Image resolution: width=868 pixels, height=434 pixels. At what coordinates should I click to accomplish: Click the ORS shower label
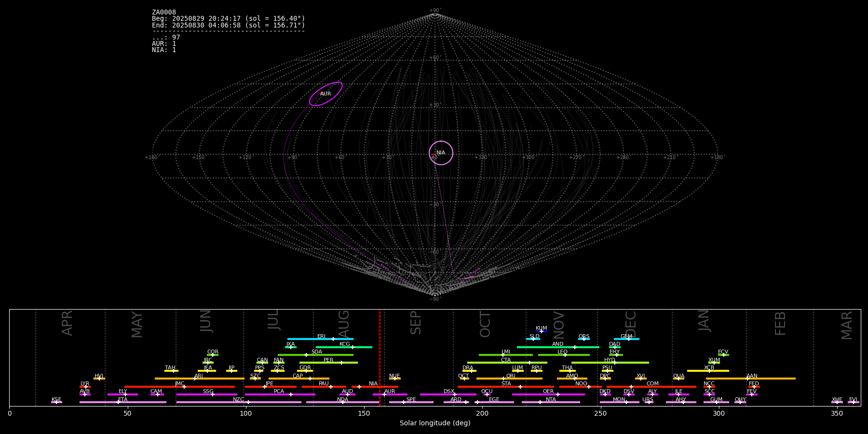(x=584, y=337)
